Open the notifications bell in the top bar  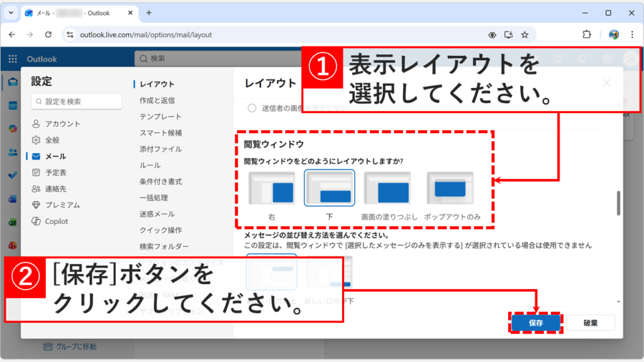pos(582,58)
